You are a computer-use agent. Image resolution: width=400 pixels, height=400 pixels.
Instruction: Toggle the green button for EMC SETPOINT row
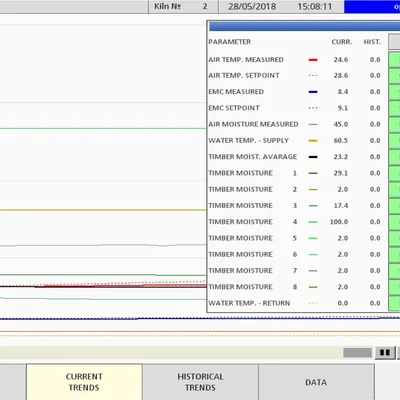394,108
